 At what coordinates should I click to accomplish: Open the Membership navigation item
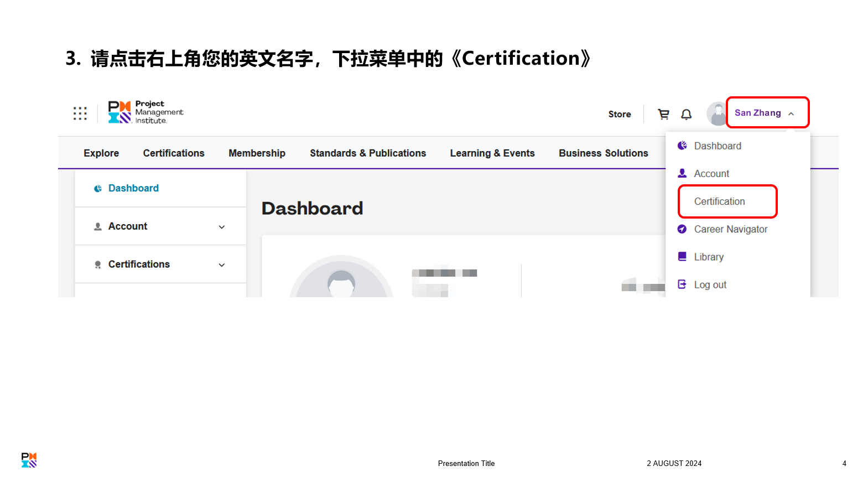pyautogui.click(x=257, y=153)
